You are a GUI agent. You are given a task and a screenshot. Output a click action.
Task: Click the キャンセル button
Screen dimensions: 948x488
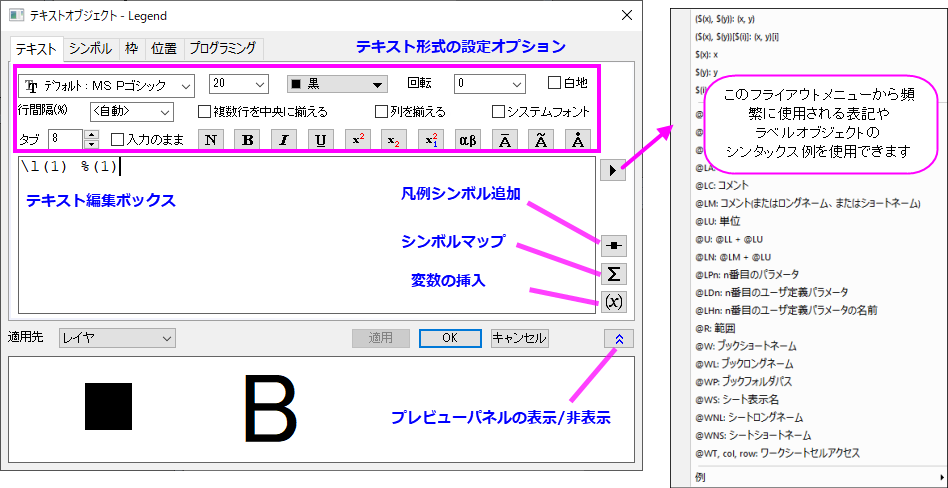(x=520, y=339)
